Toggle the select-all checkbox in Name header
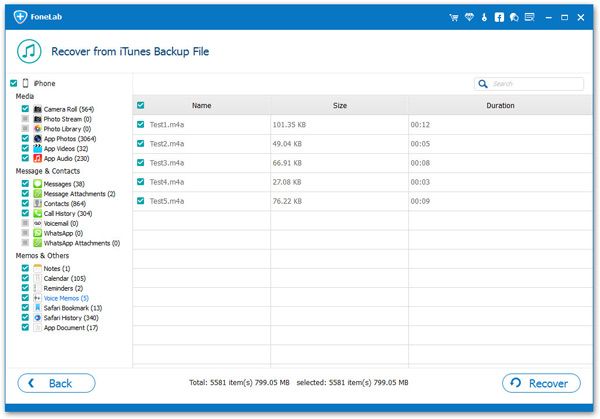600x419 pixels. 141,105
